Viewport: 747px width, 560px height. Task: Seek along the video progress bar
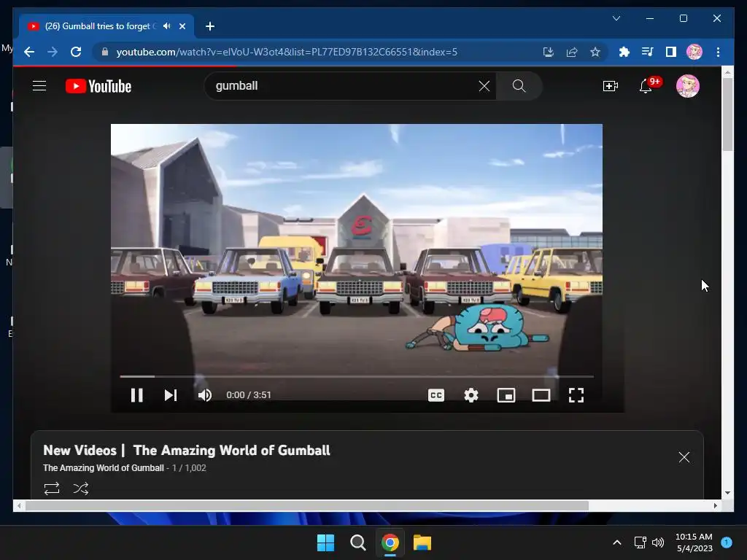(356, 376)
